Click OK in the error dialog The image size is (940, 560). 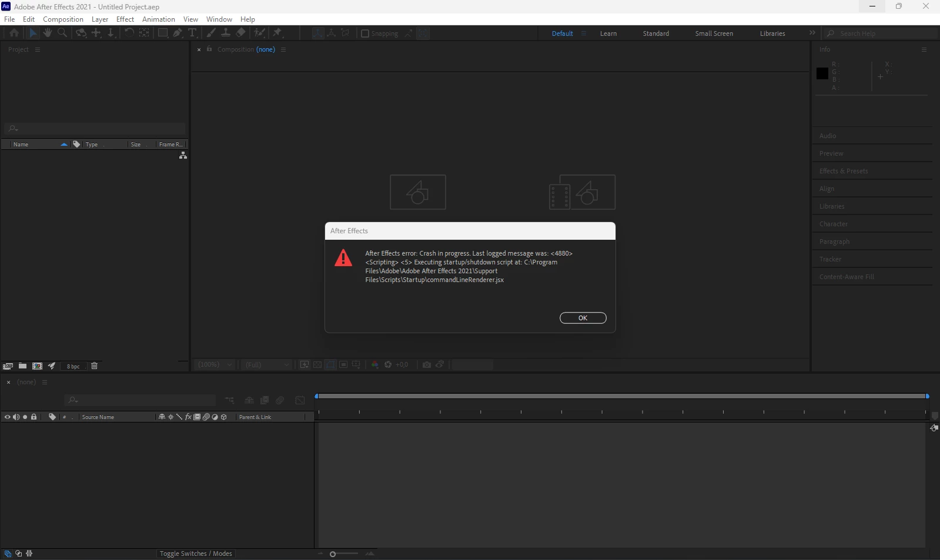(x=583, y=318)
